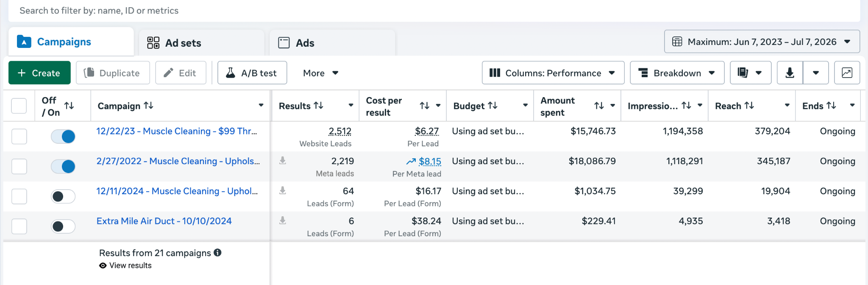
Task: Click the export download icon
Action: 790,73
